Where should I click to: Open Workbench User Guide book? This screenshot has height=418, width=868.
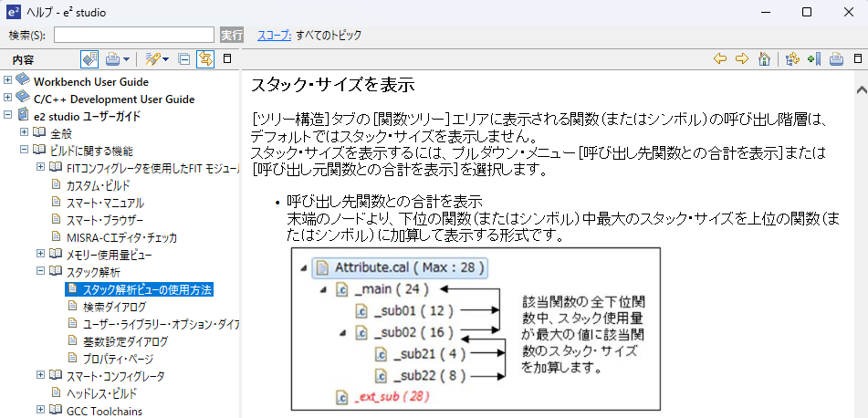(x=90, y=82)
